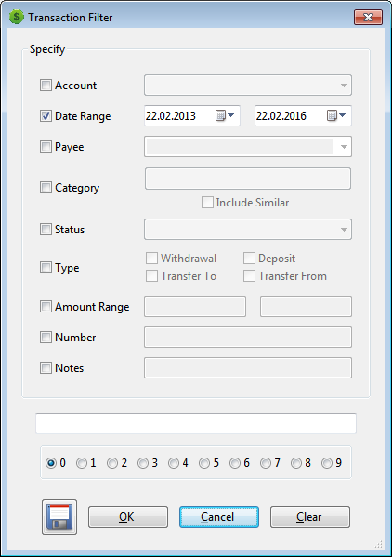The width and height of the screenshot is (392, 557).
Task: Cancel the filter dialog
Action: coord(219,517)
